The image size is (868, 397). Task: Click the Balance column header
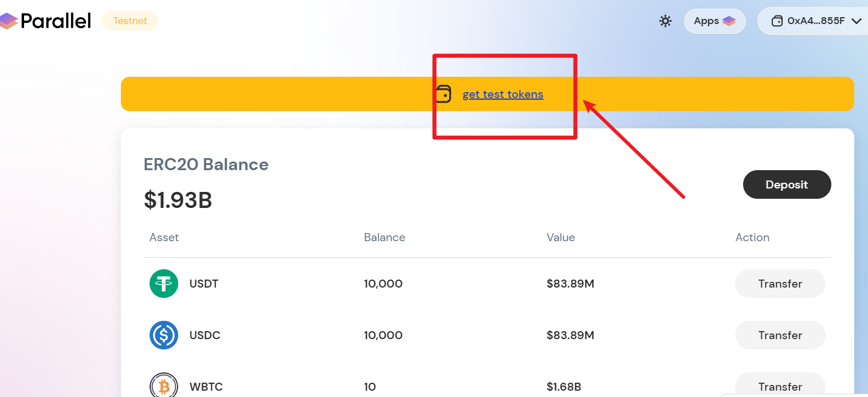tap(384, 237)
